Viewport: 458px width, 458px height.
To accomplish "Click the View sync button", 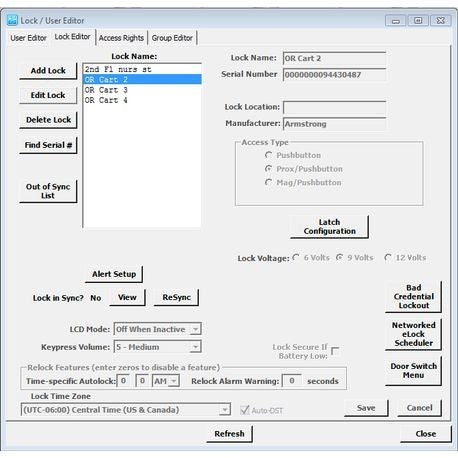I will tap(127, 297).
